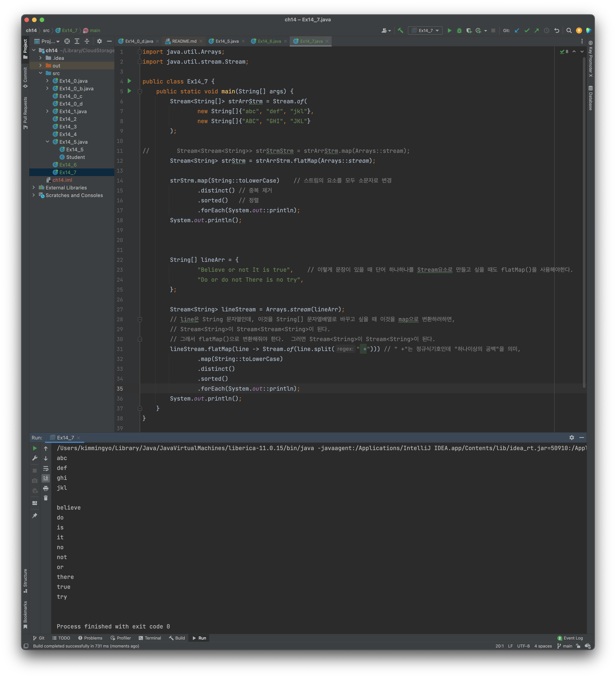Click the main git branch widget
This screenshot has width=616, height=678.
pos(565,646)
